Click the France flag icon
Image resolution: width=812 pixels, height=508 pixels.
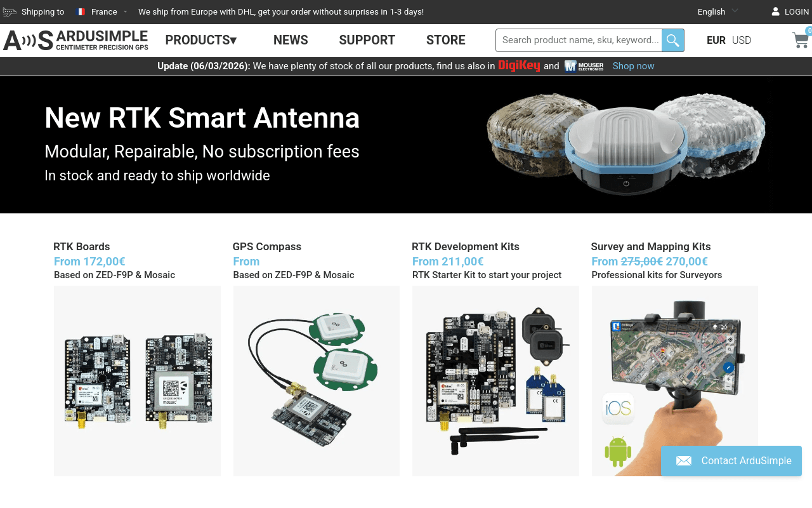(81, 11)
